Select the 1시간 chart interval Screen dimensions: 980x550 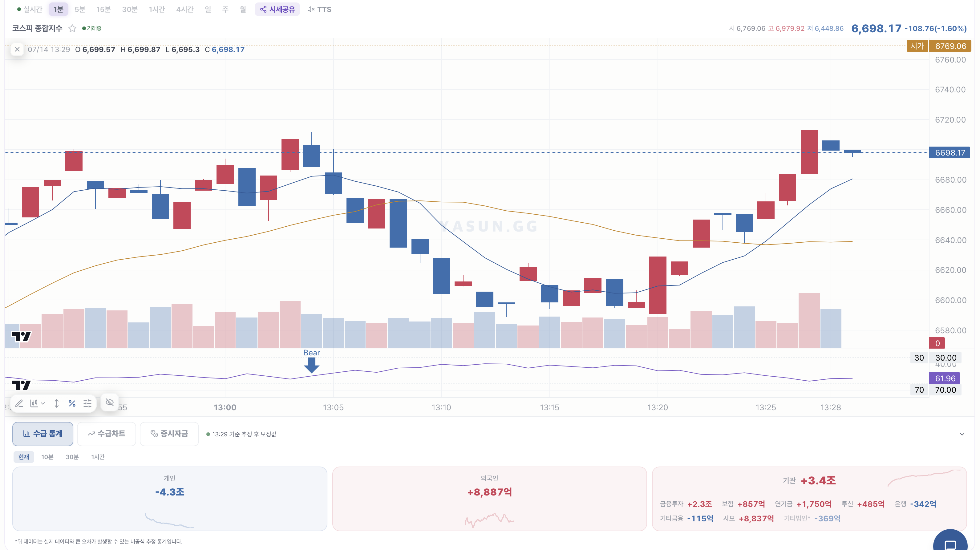[157, 9]
